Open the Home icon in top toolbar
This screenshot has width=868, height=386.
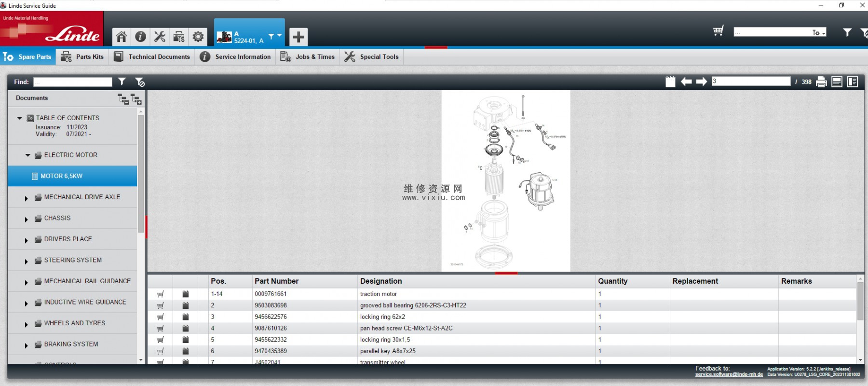click(122, 37)
